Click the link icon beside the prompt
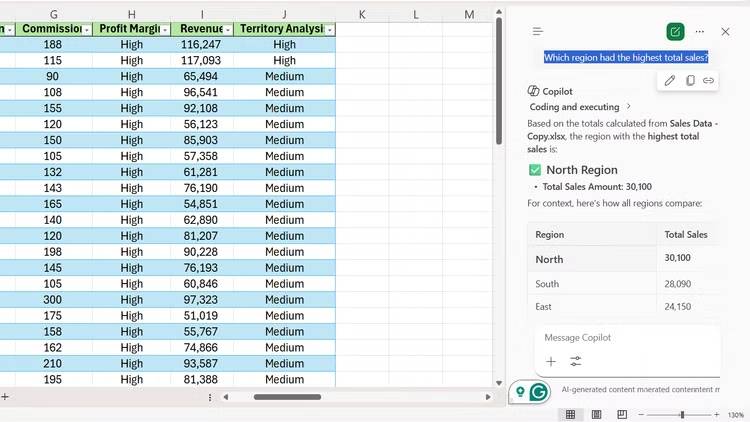The width and height of the screenshot is (750, 422). 708,80
